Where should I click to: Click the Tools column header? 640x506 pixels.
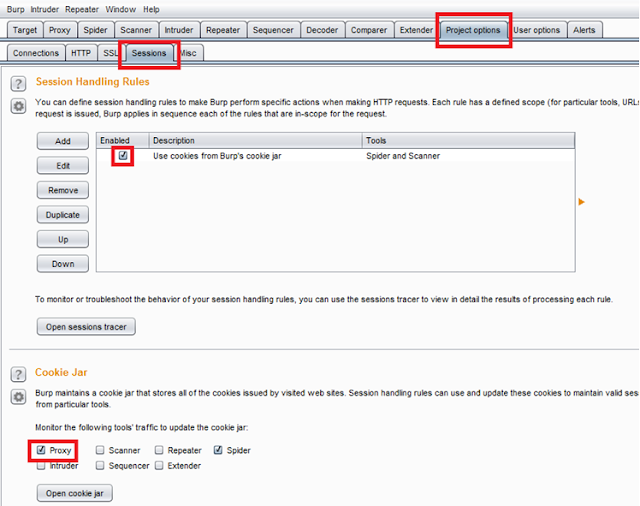469,140
